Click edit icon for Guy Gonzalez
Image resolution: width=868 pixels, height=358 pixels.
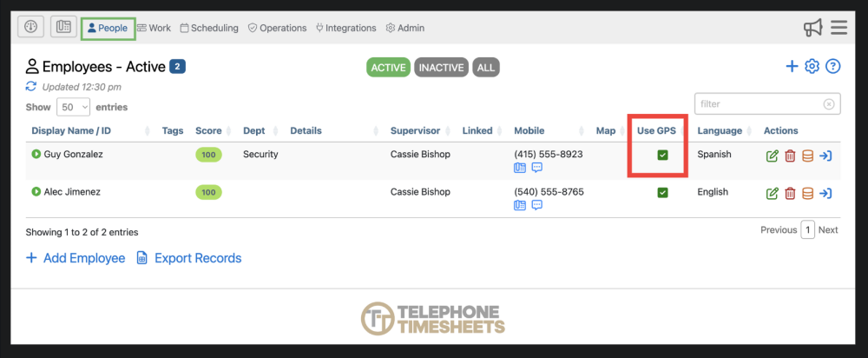772,156
